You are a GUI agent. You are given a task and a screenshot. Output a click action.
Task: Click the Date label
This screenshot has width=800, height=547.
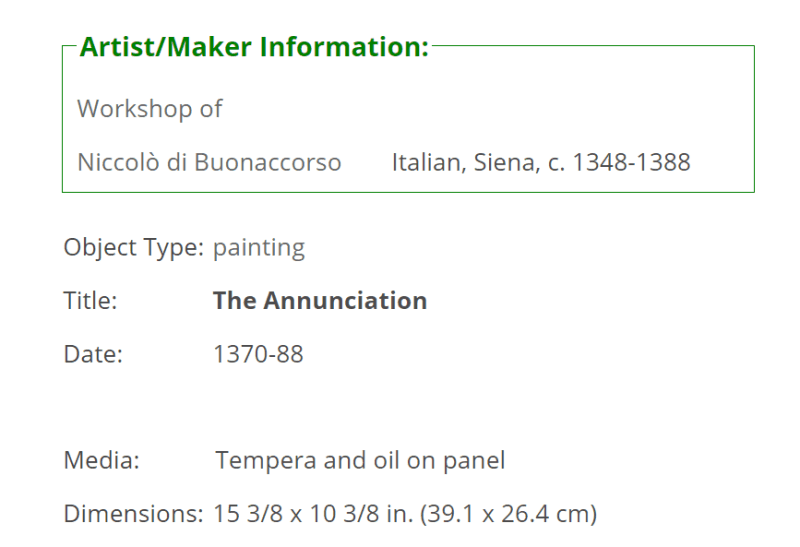93,354
